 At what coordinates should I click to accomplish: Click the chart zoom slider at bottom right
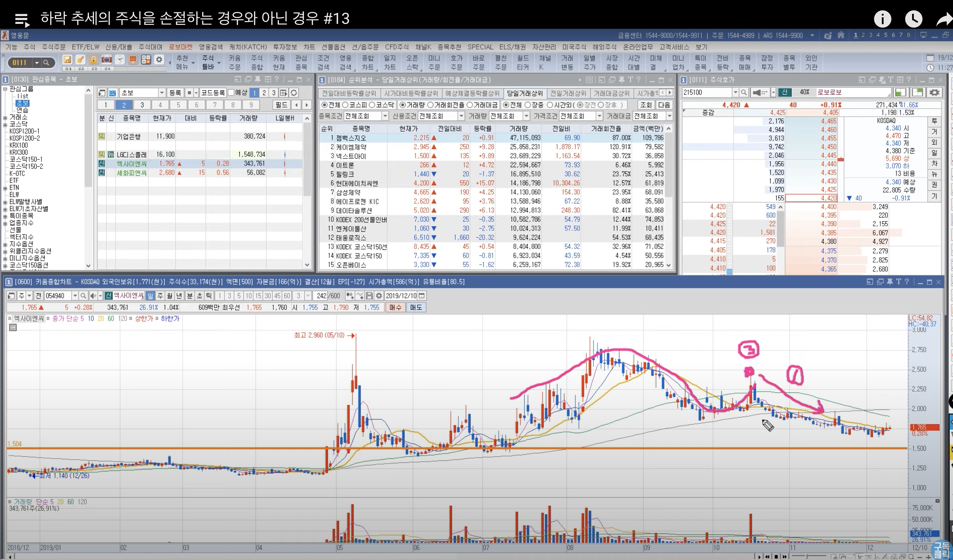[808, 557]
